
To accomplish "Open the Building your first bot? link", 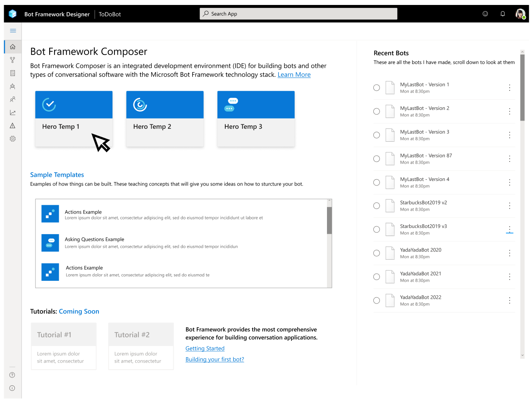I will pos(215,359).
